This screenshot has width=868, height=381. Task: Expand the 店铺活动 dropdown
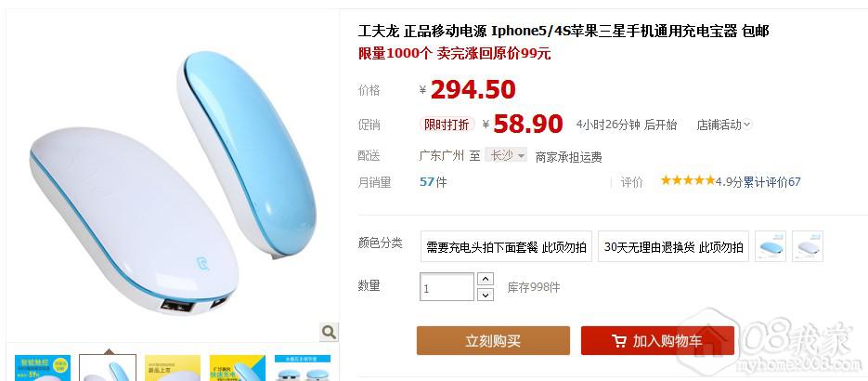point(724,125)
